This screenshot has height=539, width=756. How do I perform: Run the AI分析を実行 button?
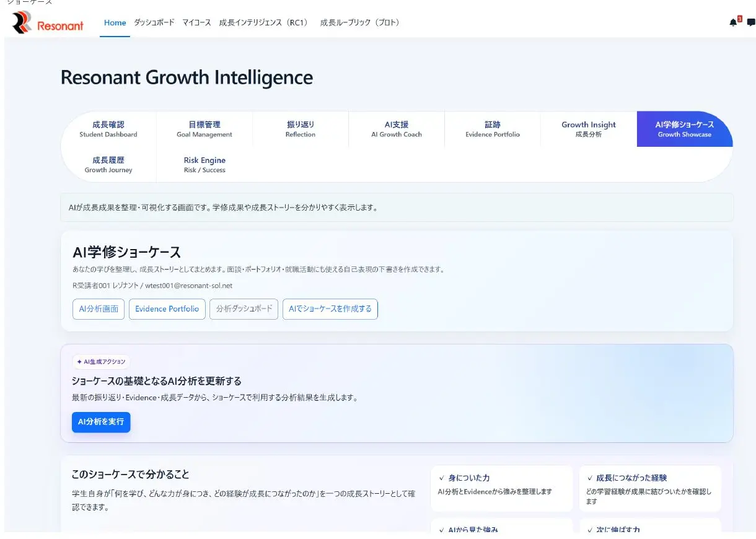(x=101, y=421)
